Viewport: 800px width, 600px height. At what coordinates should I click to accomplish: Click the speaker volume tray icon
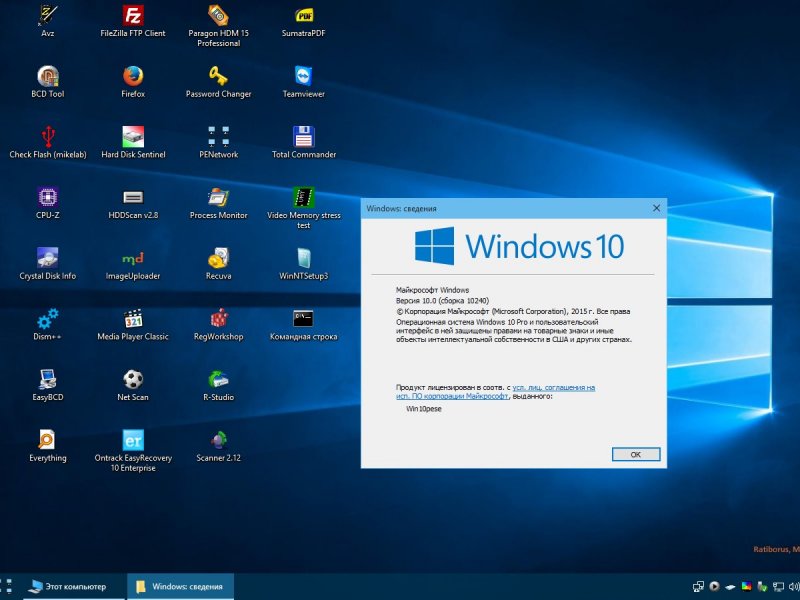794,587
